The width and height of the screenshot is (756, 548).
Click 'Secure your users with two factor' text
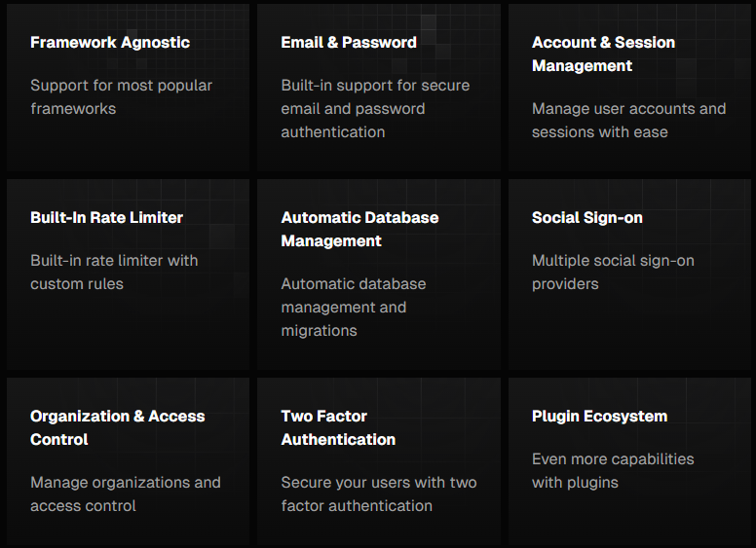[x=378, y=494]
